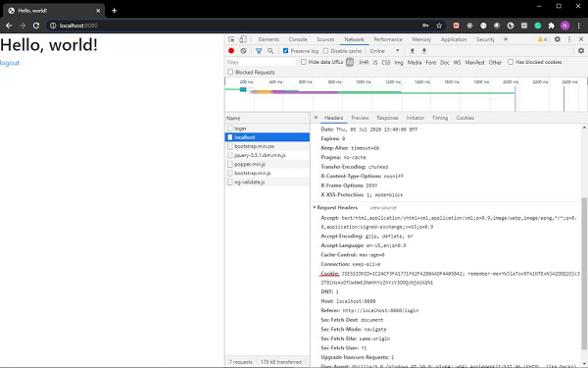Clear the network log
588x368 pixels.
(x=243, y=51)
